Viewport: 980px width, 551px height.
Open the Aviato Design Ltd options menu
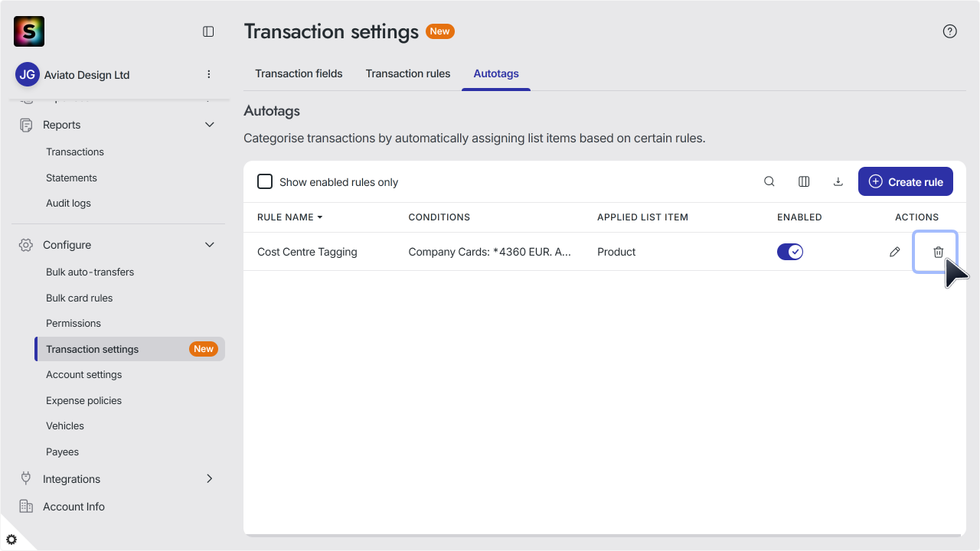pyautogui.click(x=209, y=74)
